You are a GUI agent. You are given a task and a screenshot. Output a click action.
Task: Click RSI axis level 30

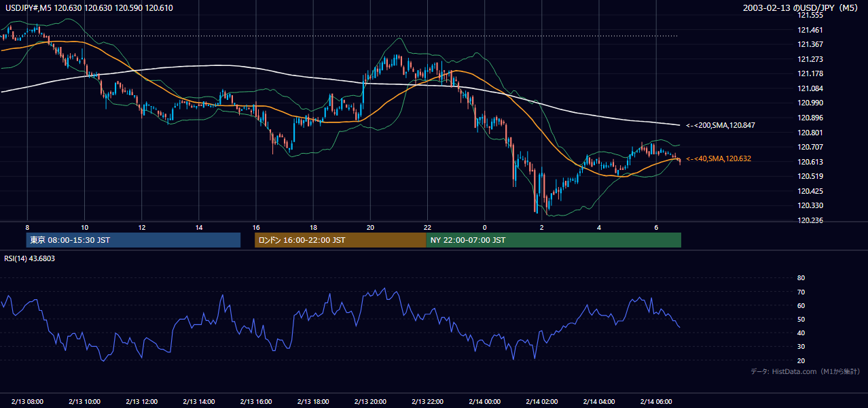point(801,347)
